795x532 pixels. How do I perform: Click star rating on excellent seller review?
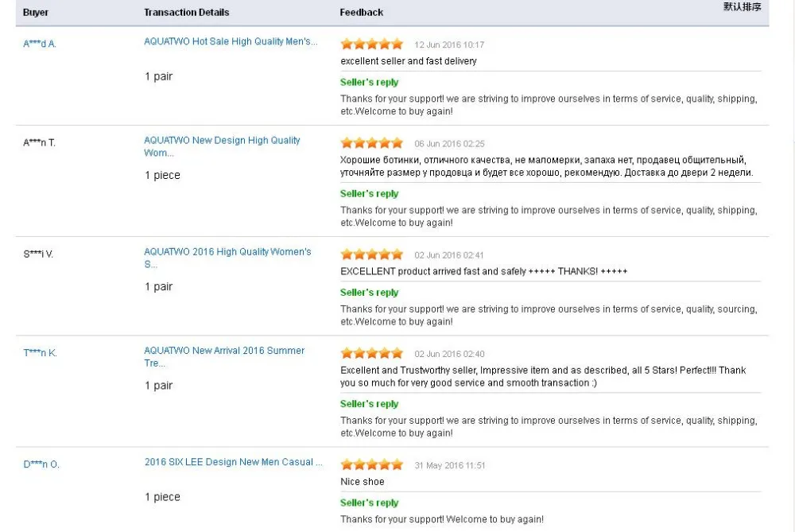coord(371,45)
